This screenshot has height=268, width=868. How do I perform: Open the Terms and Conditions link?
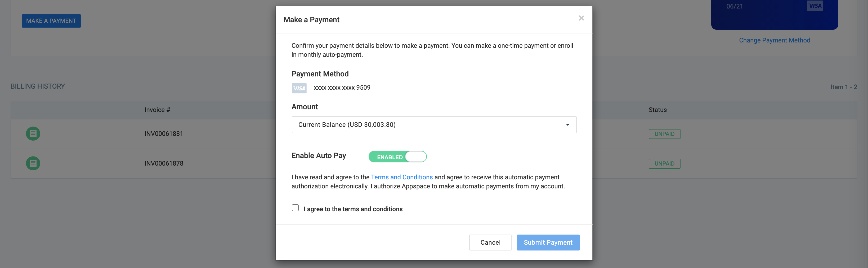click(x=401, y=177)
